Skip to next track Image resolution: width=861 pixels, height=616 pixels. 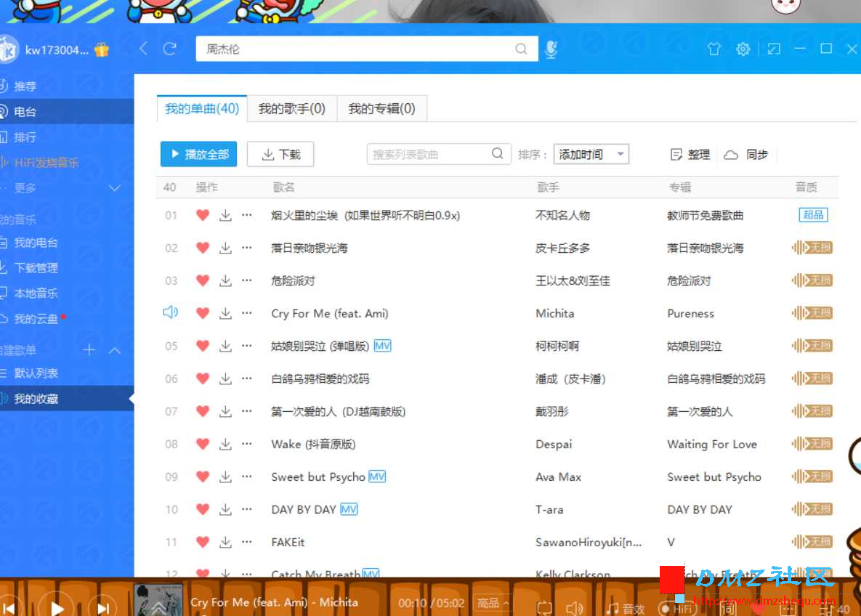click(102, 608)
